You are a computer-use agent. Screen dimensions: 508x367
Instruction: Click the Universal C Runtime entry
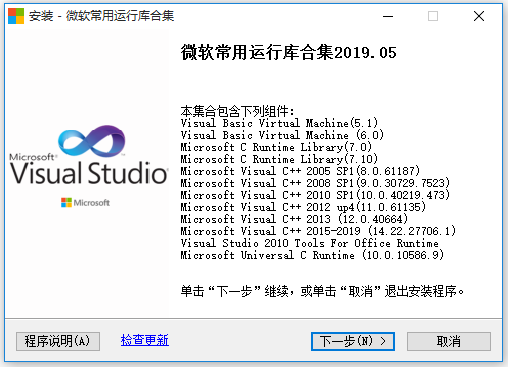coord(312,255)
